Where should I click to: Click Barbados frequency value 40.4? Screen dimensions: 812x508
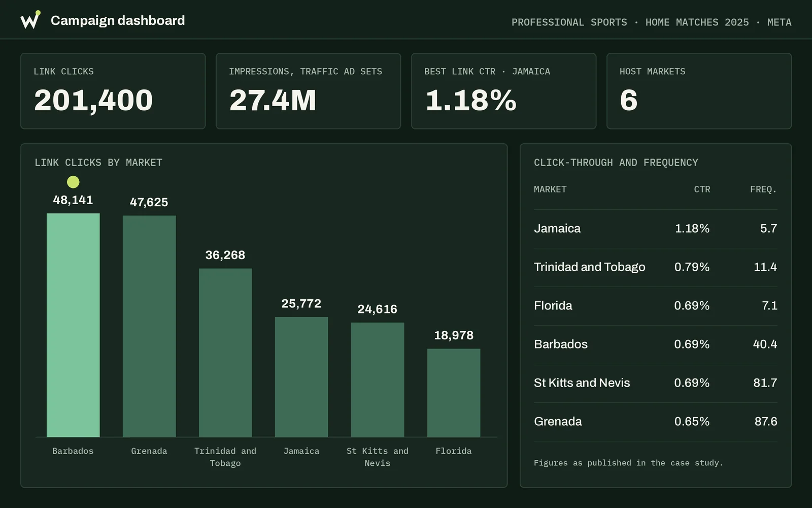(x=765, y=344)
